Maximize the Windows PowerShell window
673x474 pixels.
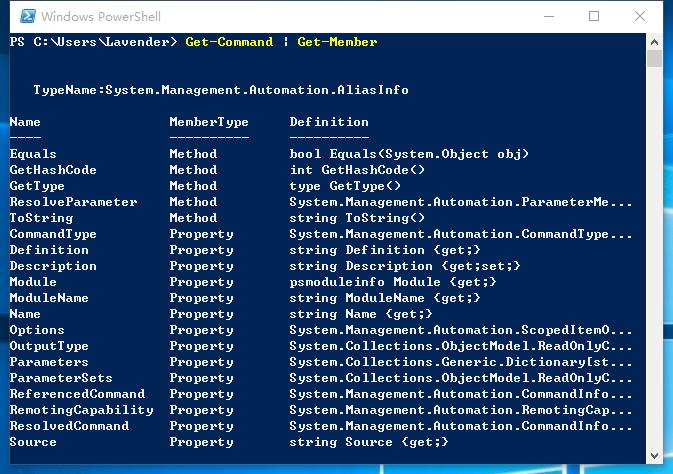tap(594, 16)
